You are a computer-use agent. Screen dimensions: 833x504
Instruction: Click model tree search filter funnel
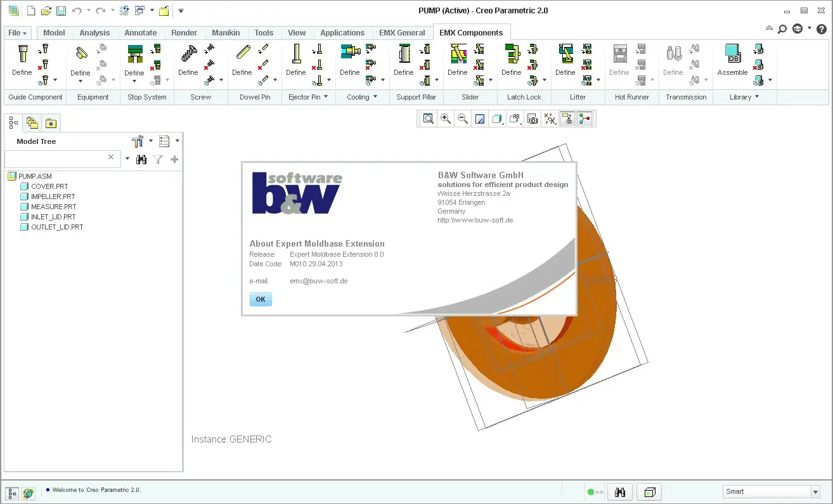click(x=158, y=160)
